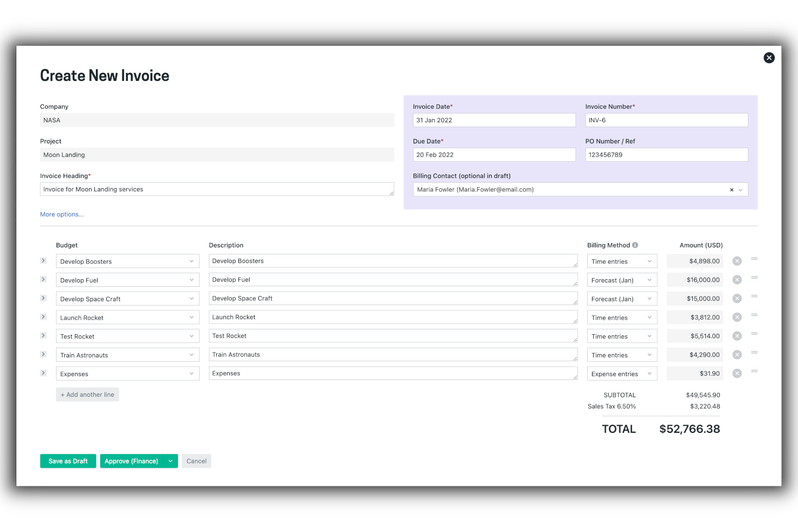
Task: Remove the Test Rocket line item
Action: click(x=737, y=336)
